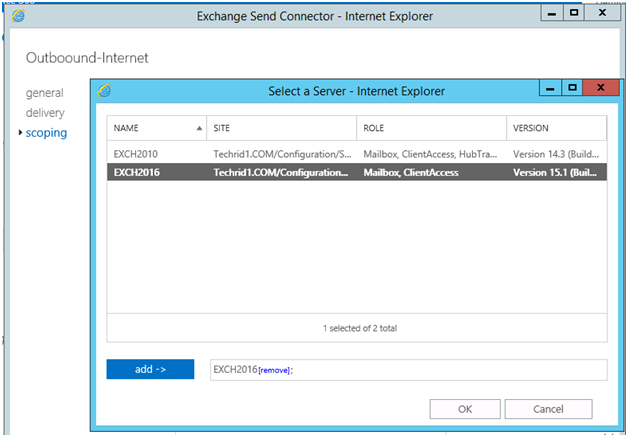Click the add -> button
The width and height of the screenshot is (628, 437).
pyautogui.click(x=150, y=369)
